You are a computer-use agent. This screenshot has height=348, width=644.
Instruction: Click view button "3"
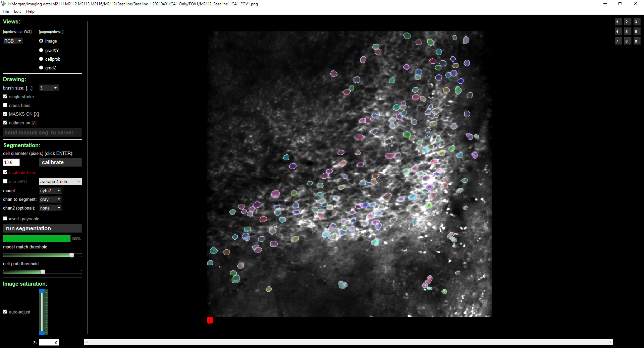pos(636,21)
